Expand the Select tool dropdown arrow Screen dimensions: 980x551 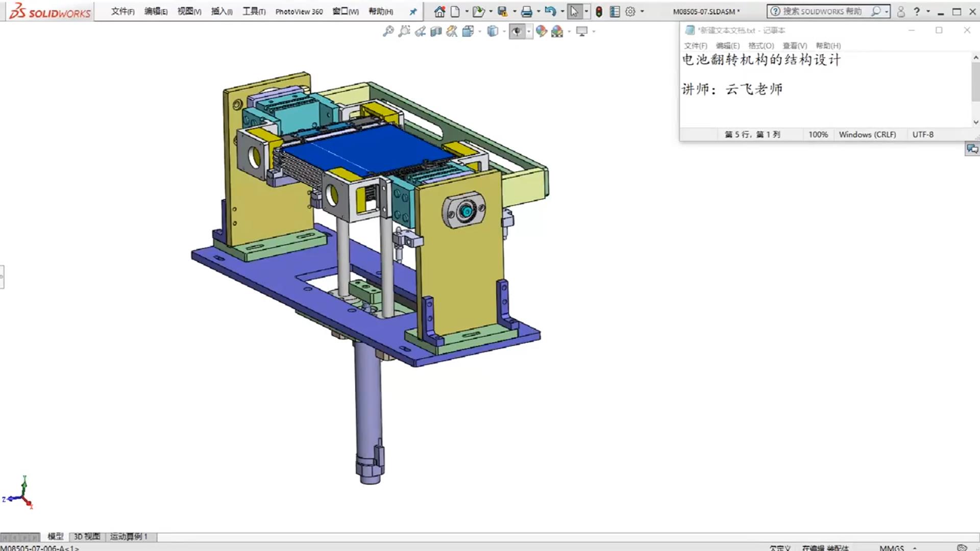[586, 11]
